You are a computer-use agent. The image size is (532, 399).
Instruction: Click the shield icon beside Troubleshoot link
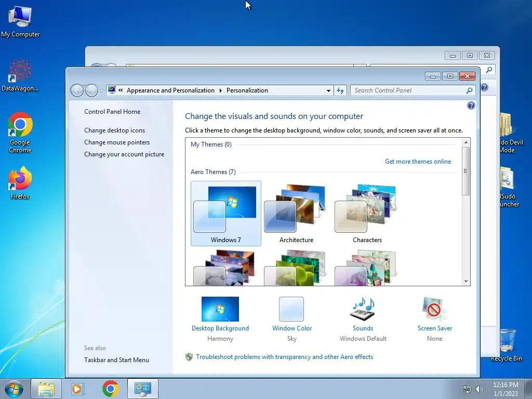[189, 357]
